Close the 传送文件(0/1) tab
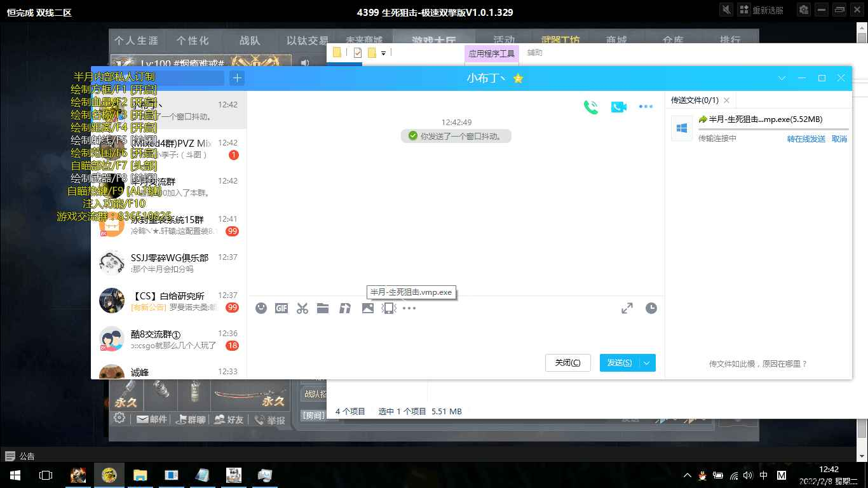Image resolution: width=868 pixels, height=488 pixels. coord(726,100)
